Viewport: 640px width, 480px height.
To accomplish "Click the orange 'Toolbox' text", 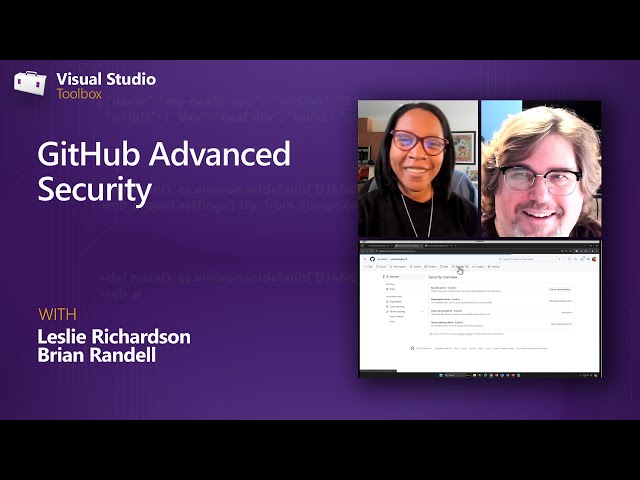I will point(79,94).
